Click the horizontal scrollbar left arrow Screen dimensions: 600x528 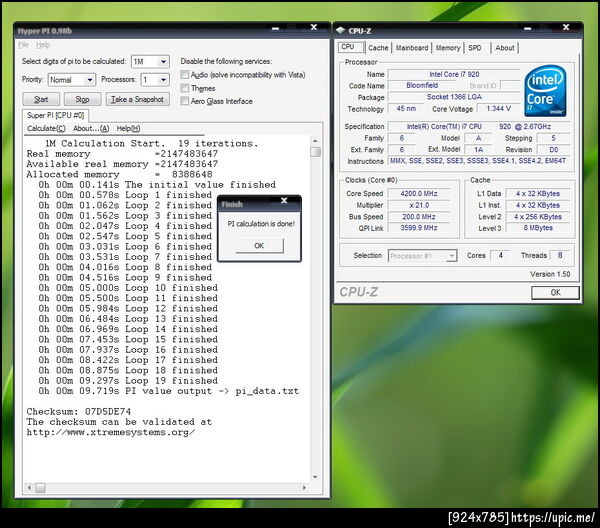point(29,488)
